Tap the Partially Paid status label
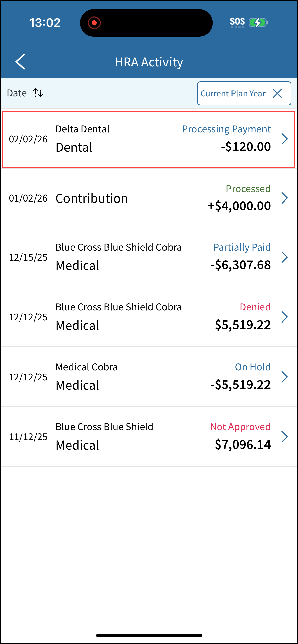298x644 pixels. pos(242,247)
